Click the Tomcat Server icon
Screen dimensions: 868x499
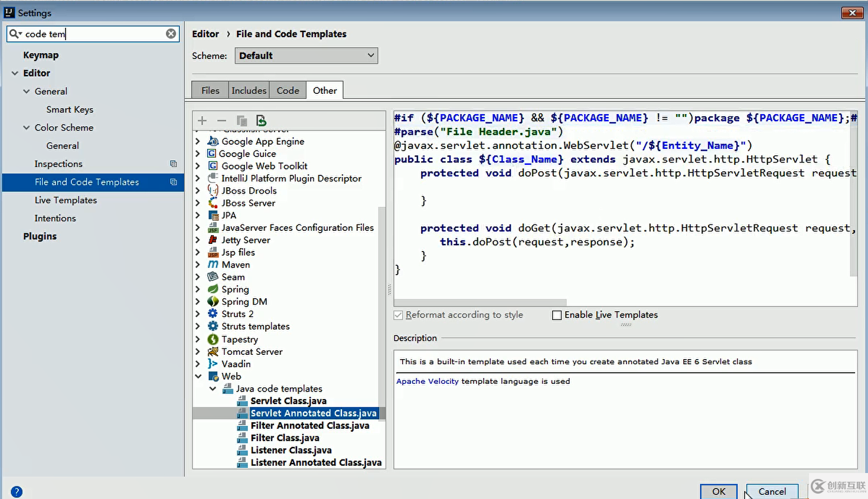[213, 351]
